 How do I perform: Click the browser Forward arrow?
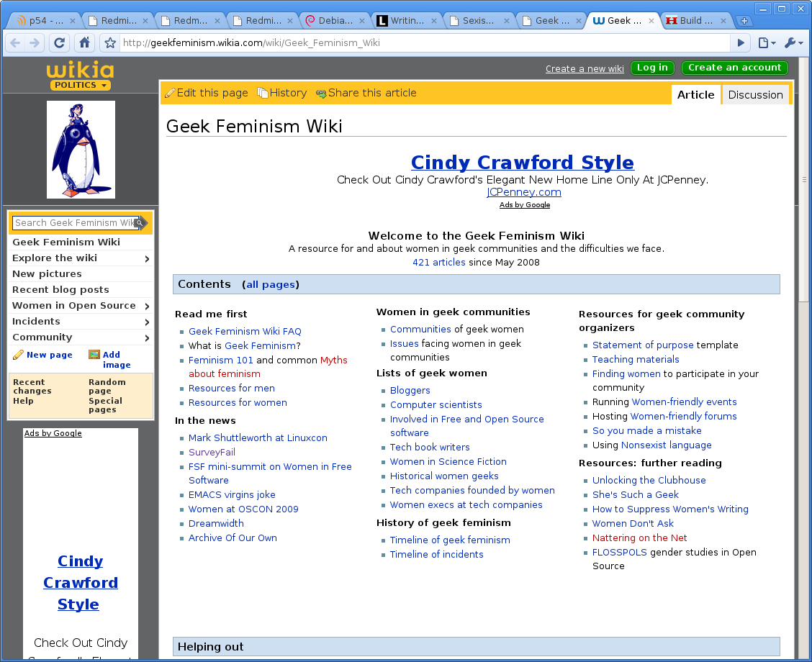pyautogui.click(x=35, y=43)
